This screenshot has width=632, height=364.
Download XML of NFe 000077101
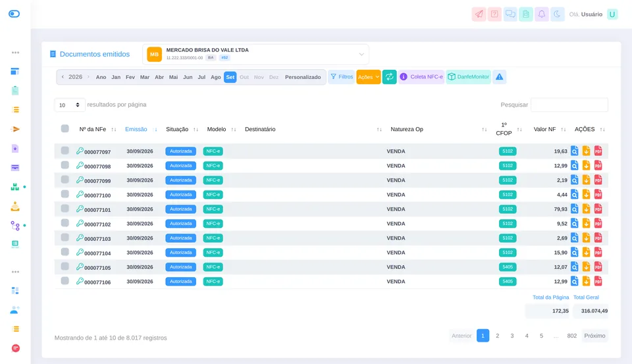pyautogui.click(x=586, y=209)
